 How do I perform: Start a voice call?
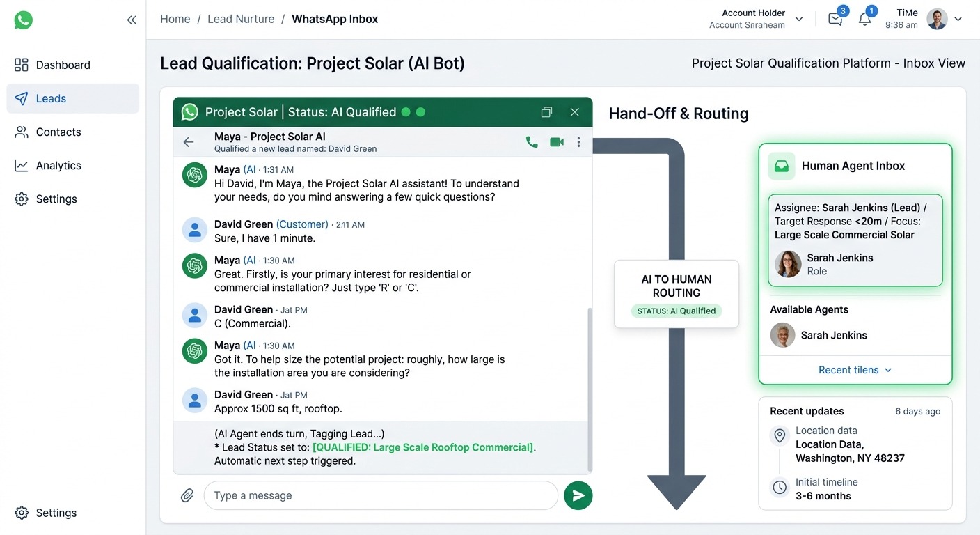tap(532, 142)
